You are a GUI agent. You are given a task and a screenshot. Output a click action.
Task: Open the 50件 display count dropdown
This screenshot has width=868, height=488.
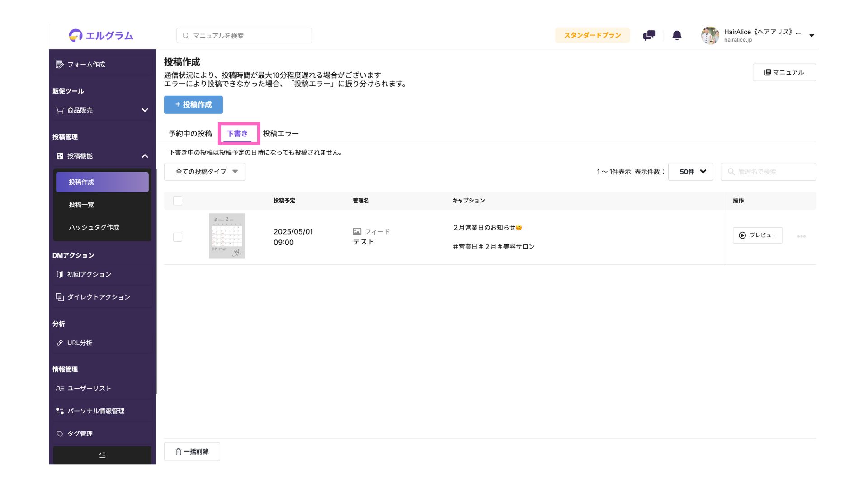tap(690, 172)
